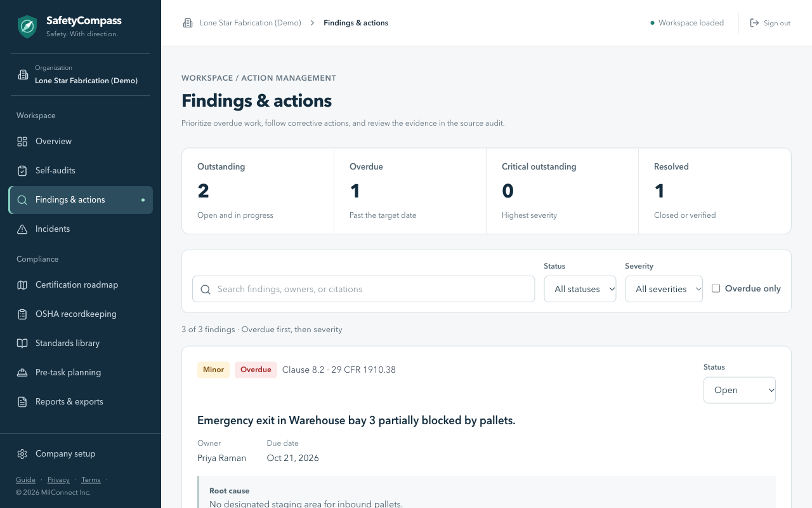Click owner name Priya Raman
812x508 pixels.
221,458
